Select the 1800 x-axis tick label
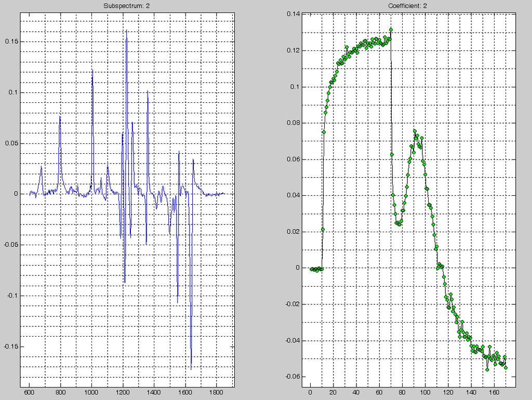The image size is (532, 400). pyautogui.click(x=217, y=392)
